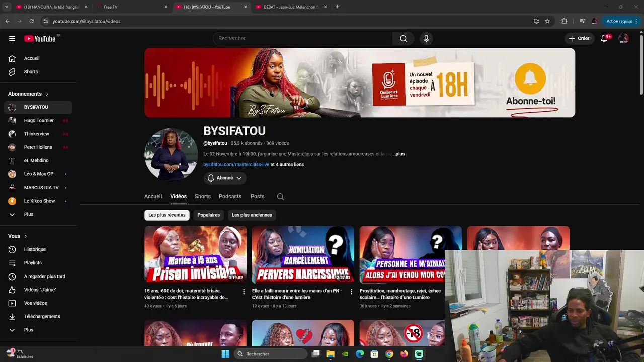Screen dimensions: 644x362
Task: Click the Créer button
Action: click(x=579, y=39)
